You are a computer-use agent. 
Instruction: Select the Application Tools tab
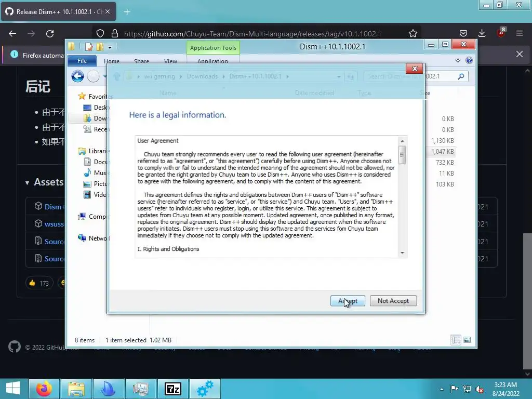(x=213, y=48)
